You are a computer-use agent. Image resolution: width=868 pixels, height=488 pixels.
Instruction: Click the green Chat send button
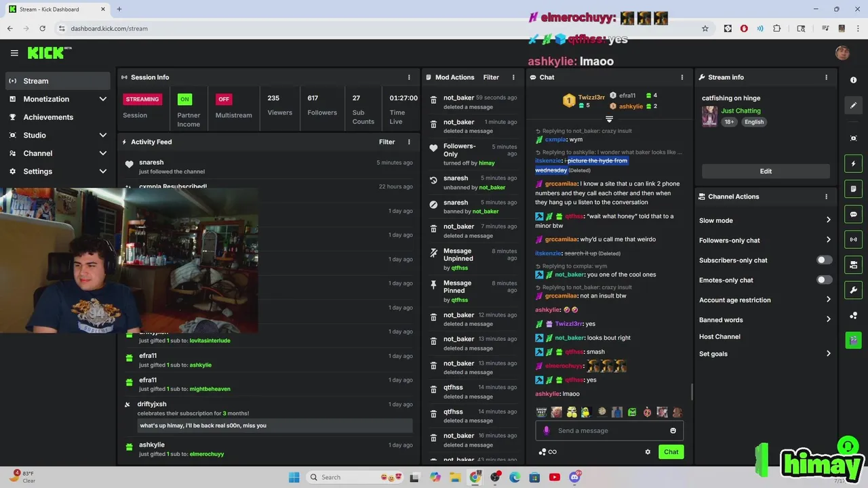671,452
